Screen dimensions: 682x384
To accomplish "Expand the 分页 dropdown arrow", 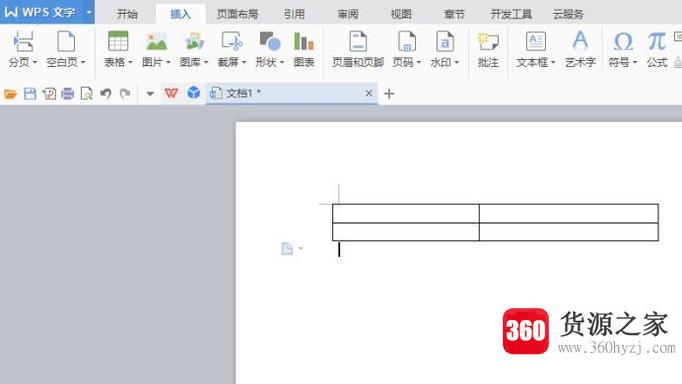I will pos(34,63).
